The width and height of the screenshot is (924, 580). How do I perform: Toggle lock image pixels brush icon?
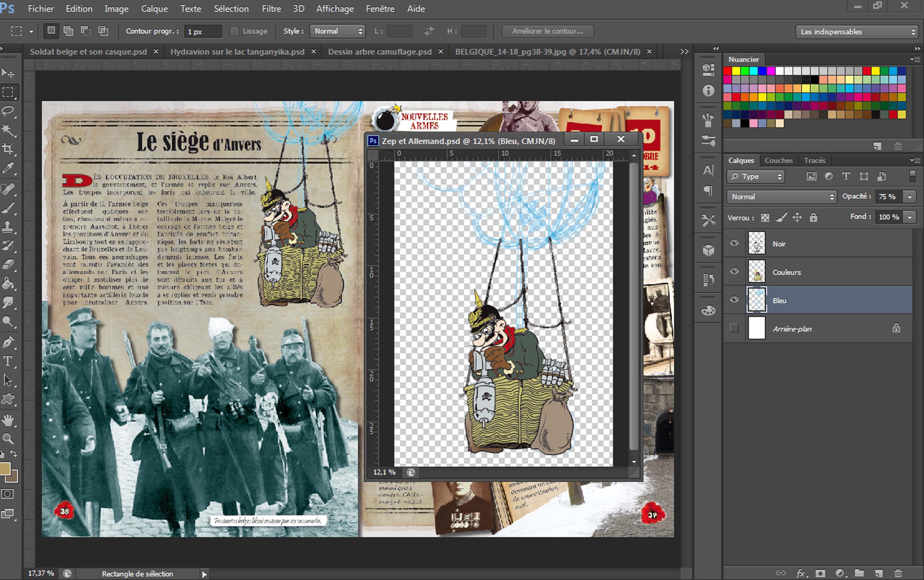coord(781,217)
